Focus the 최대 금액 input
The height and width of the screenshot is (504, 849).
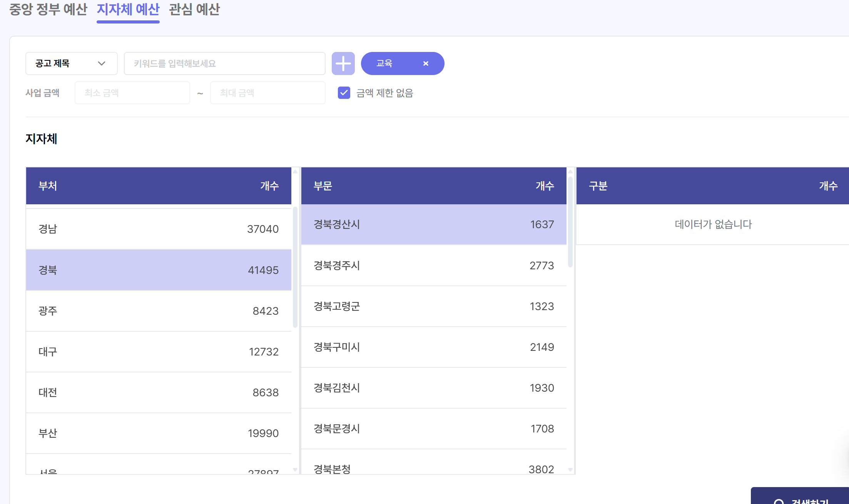tap(267, 93)
